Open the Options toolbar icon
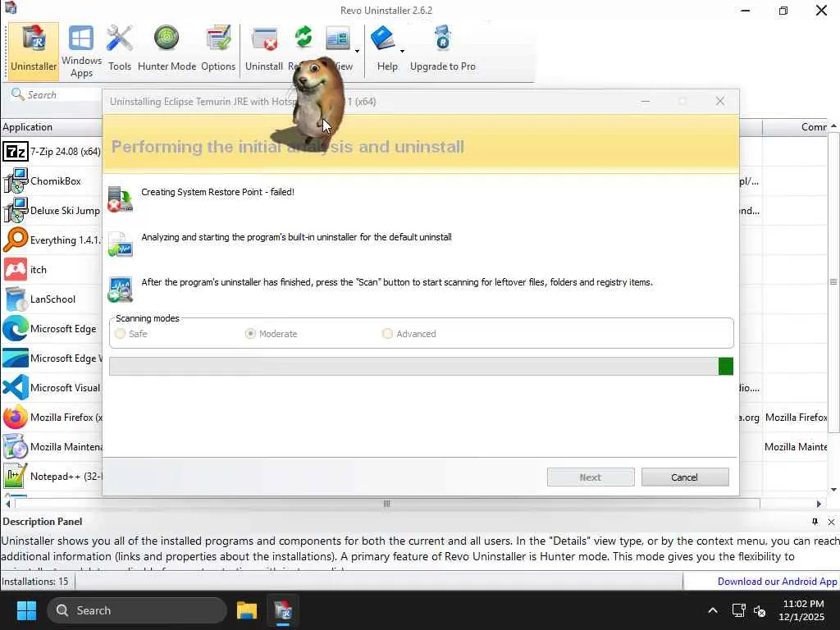The height and width of the screenshot is (630, 840). (218, 39)
